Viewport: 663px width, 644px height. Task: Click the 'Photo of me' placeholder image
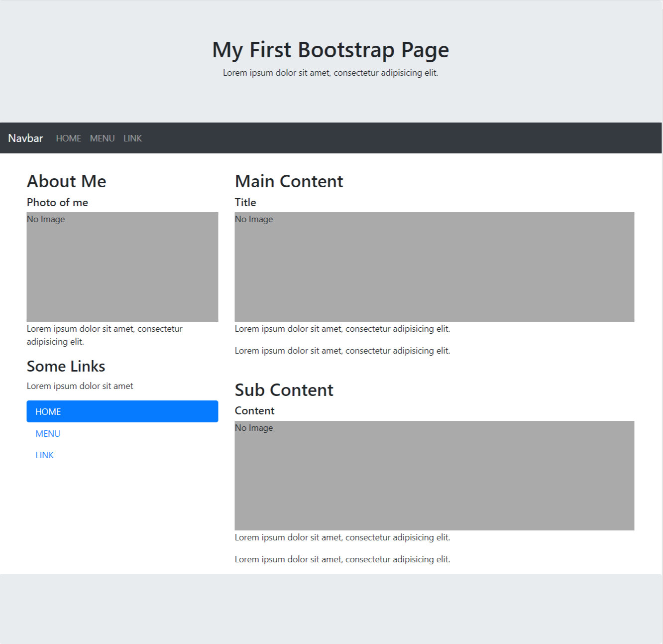coord(122,267)
